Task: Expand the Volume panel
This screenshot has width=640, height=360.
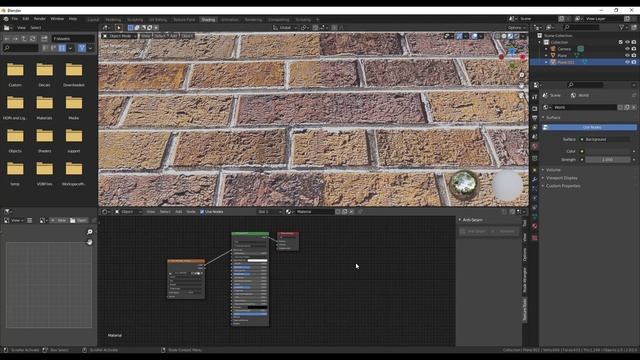Action: point(553,170)
